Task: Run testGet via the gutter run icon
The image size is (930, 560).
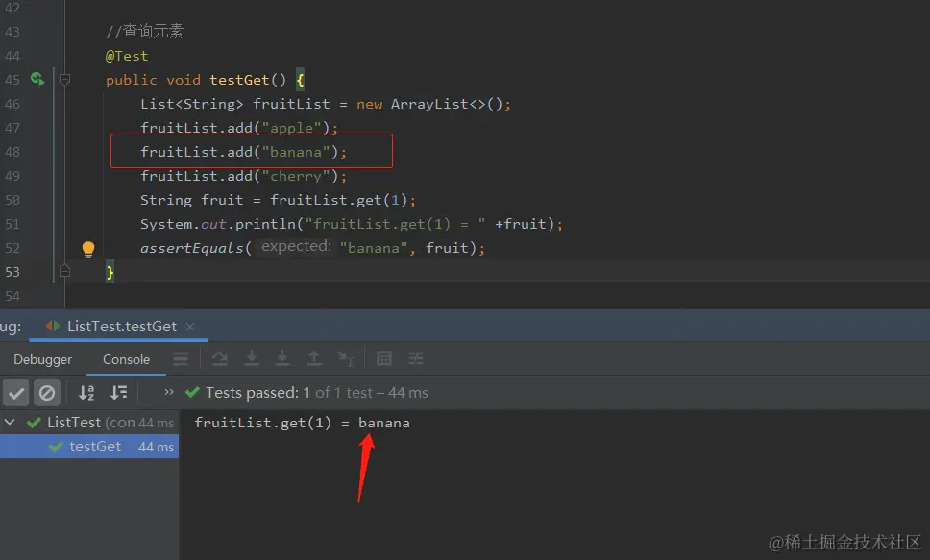Action: [37, 79]
